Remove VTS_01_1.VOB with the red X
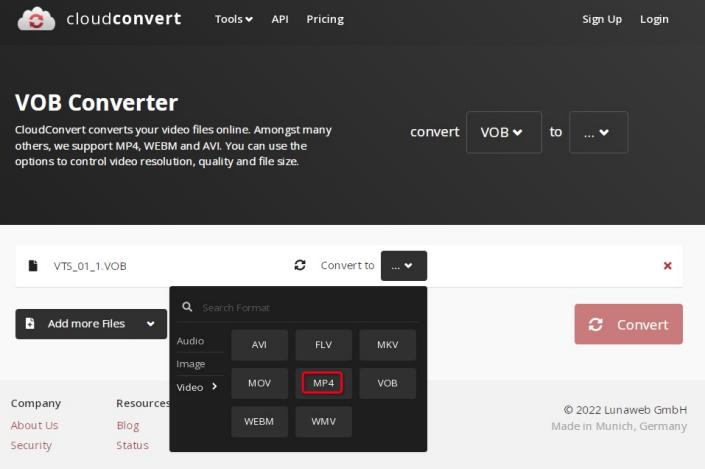Screen dimensions: 705x469 point(667,266)
